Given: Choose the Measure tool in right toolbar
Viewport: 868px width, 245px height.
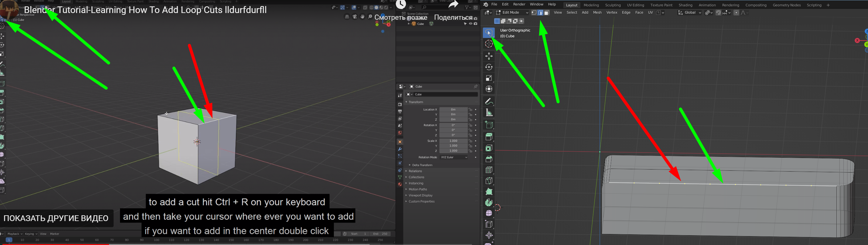Looking at the screenshot, I should pyautogui.click(x=489, y=112).
